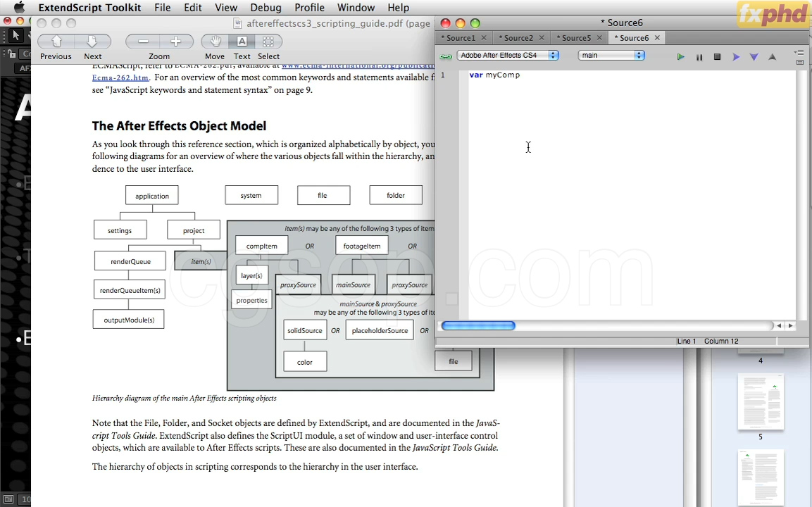The image size is (812, 507).
Task: Open the Source6 panel flyout menu icon
Action: coord(799,52)
